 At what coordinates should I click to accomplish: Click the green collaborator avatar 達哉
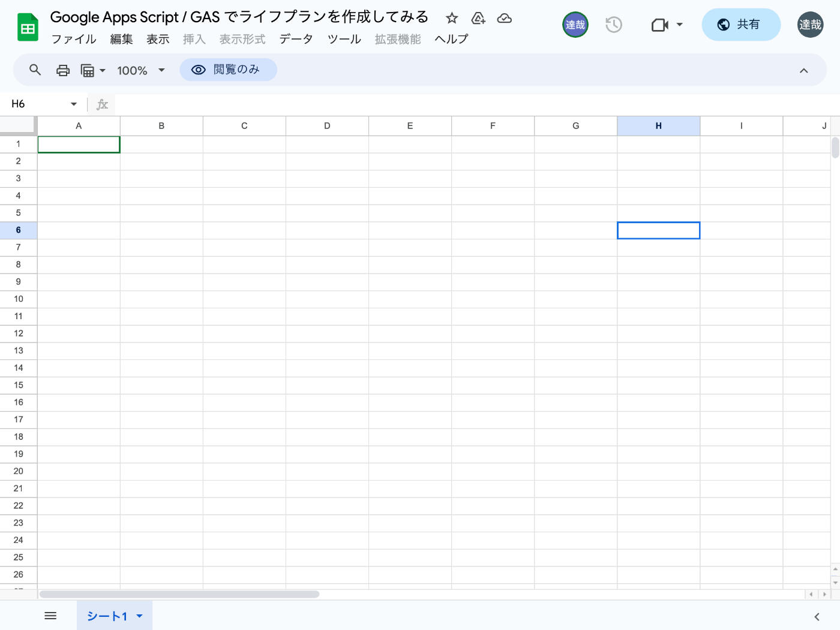click(575, 25)
